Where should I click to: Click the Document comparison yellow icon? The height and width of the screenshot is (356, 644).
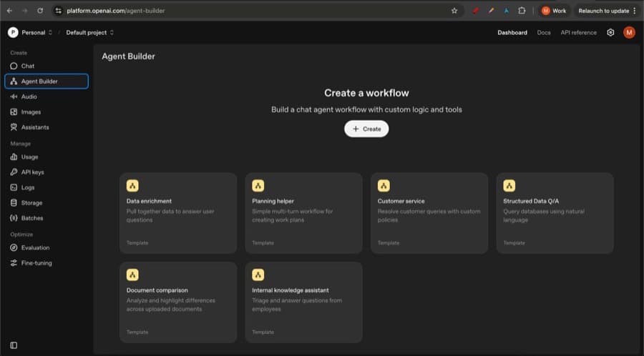pyautogui.click(x=132, y=275)
